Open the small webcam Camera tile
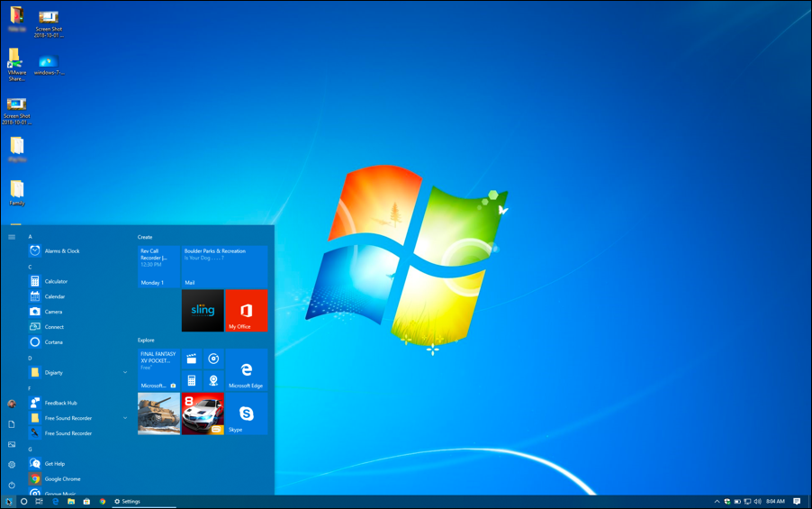The height and width of the screenshot is (509, 812). (213, 380)
